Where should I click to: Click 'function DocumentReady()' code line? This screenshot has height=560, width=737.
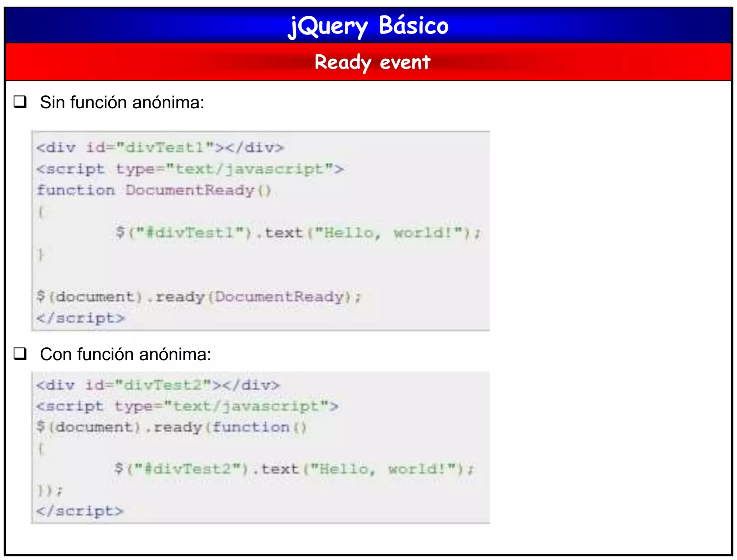(x=154, y=190)
